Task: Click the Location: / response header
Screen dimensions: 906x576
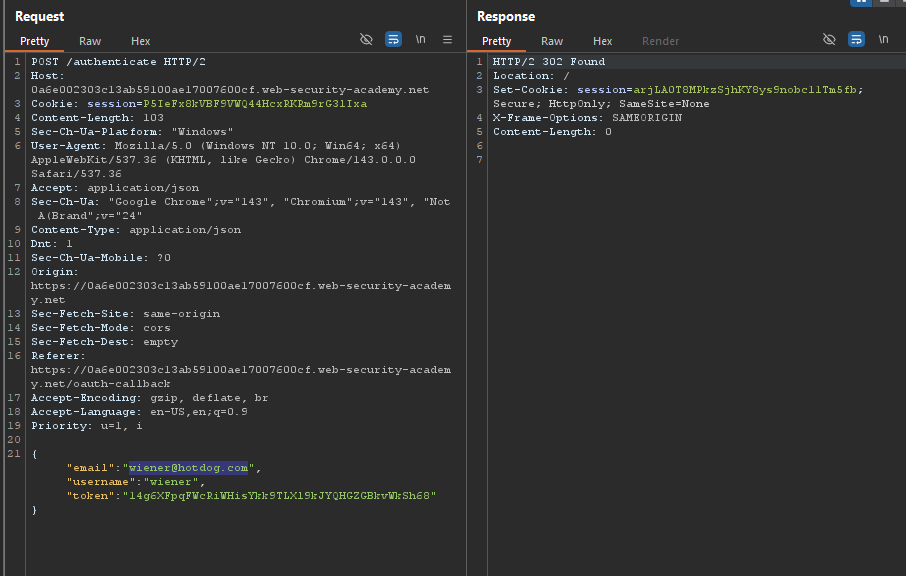Action: pos(531,76)
